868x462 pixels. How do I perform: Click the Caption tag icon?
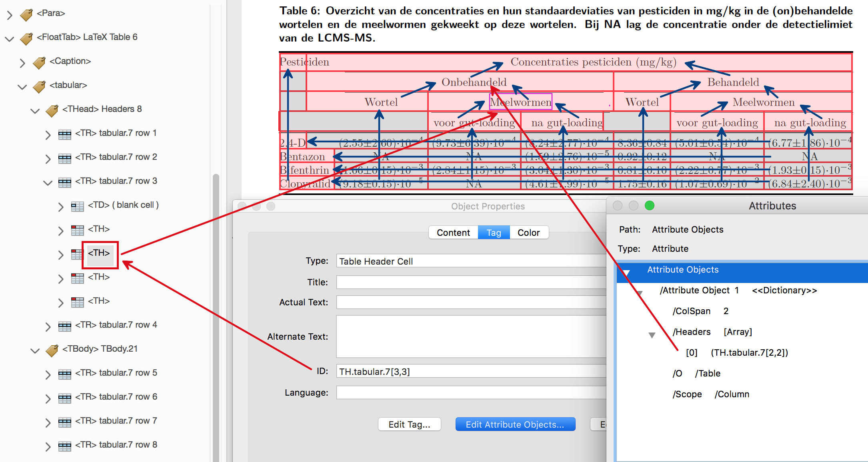[x=39, y=62]
